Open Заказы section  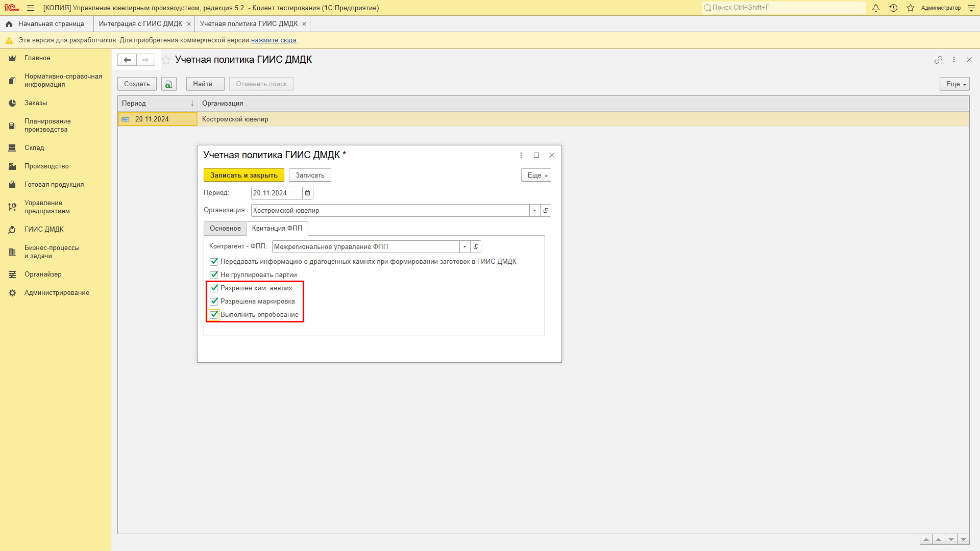click(x=36, y=103)
